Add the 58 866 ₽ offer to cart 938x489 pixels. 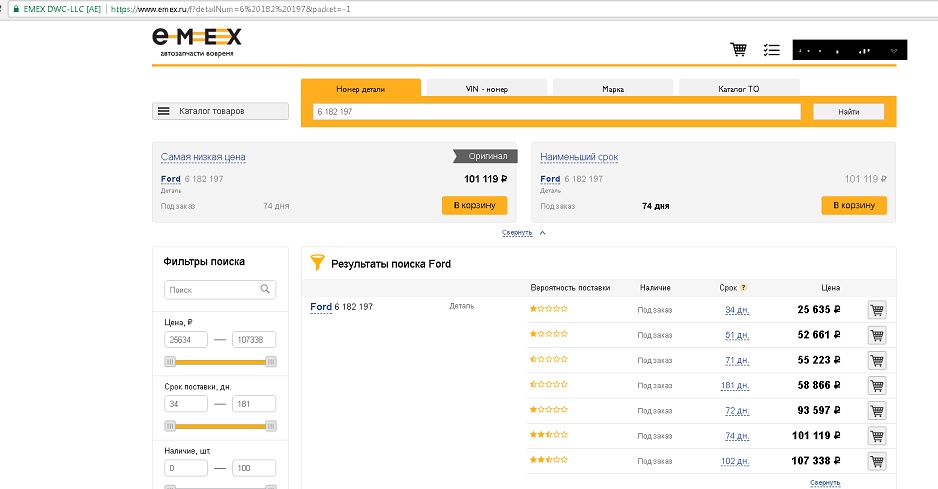[877, 385]
